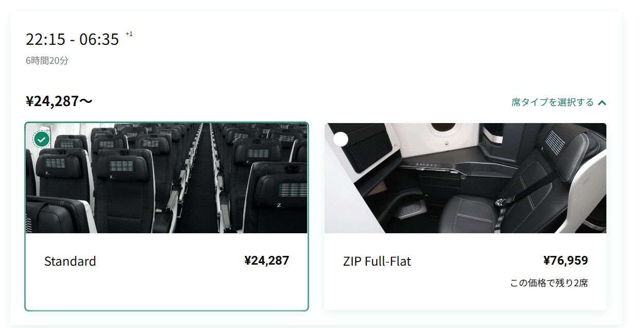Click the この価格で残り2席 availability note
Viewport: 644px width, 328px height.
click(x=549, y=283)
